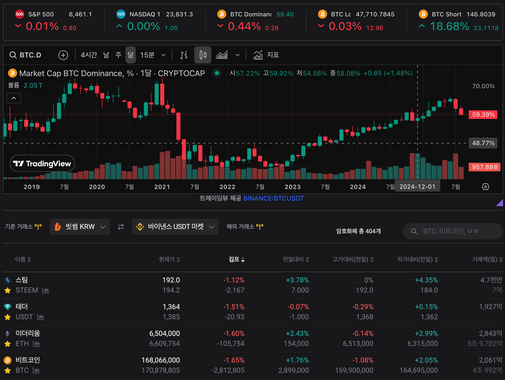Sort by 이름 column

[23, 259]
